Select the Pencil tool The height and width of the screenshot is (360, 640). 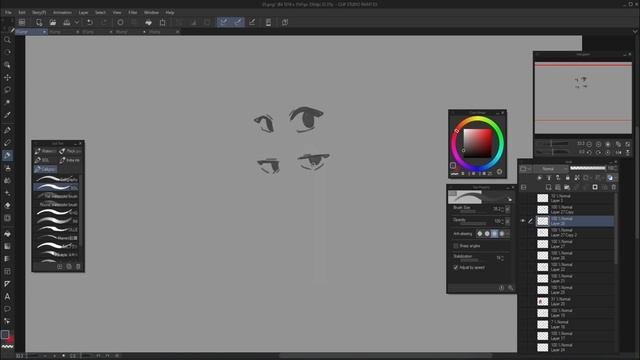[x=7, y=143]
